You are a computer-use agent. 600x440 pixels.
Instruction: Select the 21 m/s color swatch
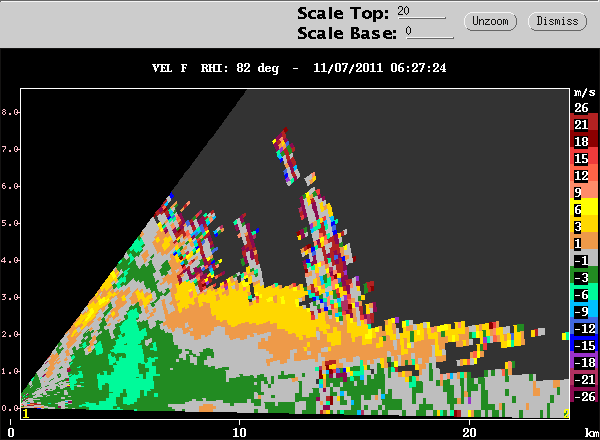click(585, 124)
